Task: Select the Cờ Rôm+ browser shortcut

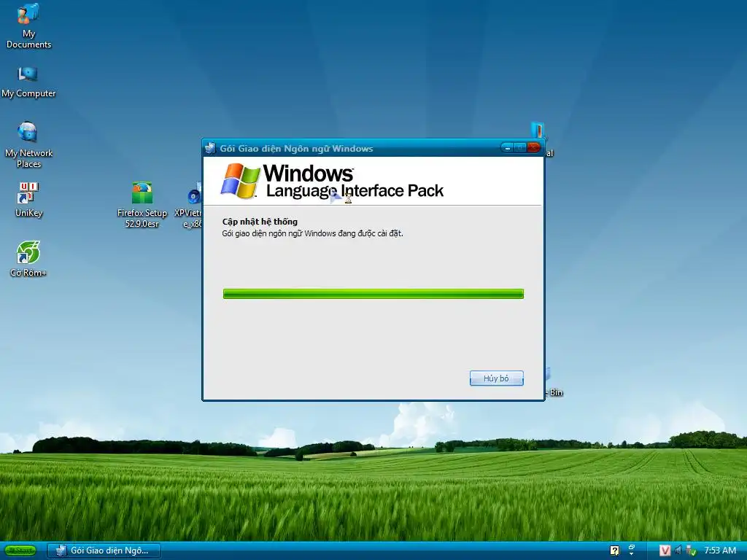Action: pyautogui.click(x=28, y=259)
